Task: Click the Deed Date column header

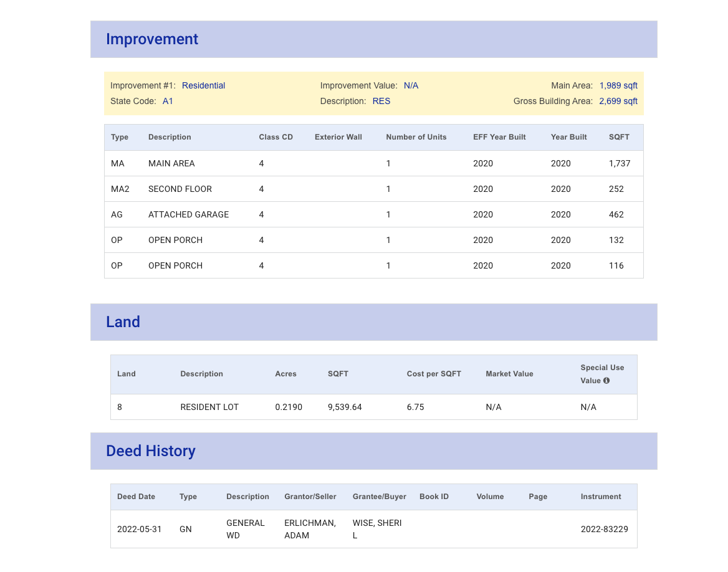Action: 136,497
